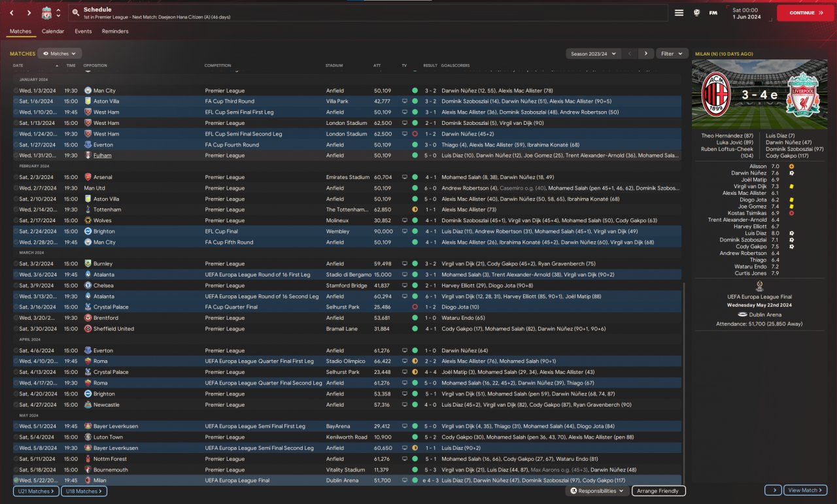This screenshot has height=504, width=837.
Task: Expand the club switcher up-down arrows
Action: tap(58, 13)
